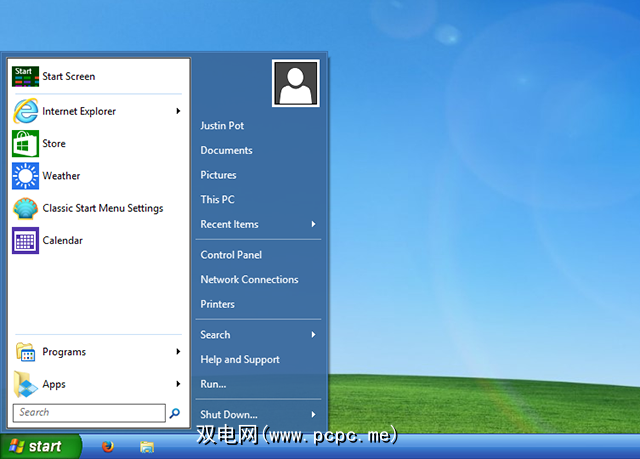Expand Shut Down options arrow

(313, 415)
